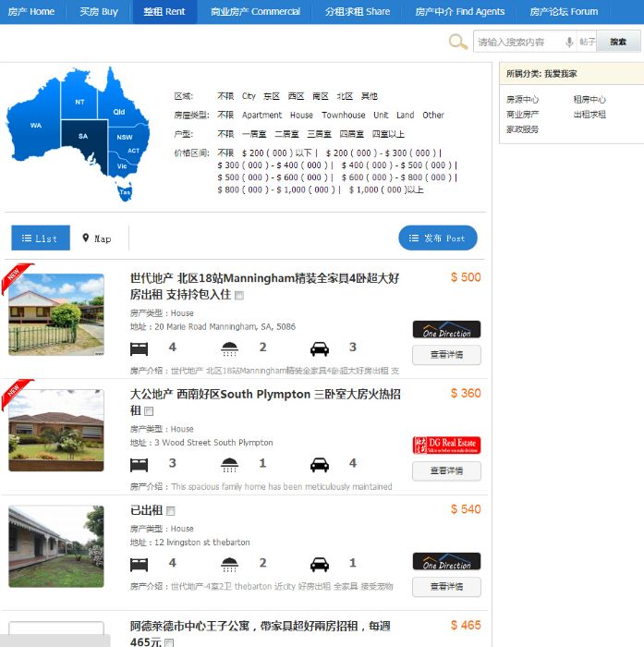Select SA region on Australia map

[x=83, y=136]
